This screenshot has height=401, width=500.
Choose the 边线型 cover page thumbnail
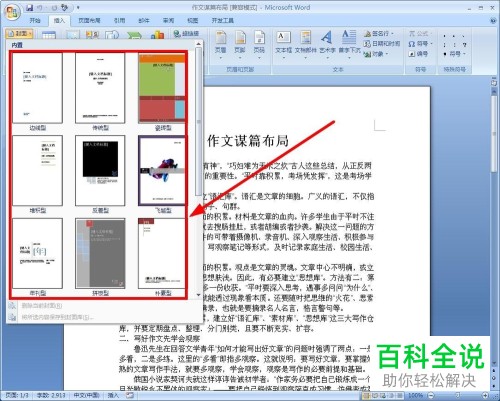tap(37, 88)
